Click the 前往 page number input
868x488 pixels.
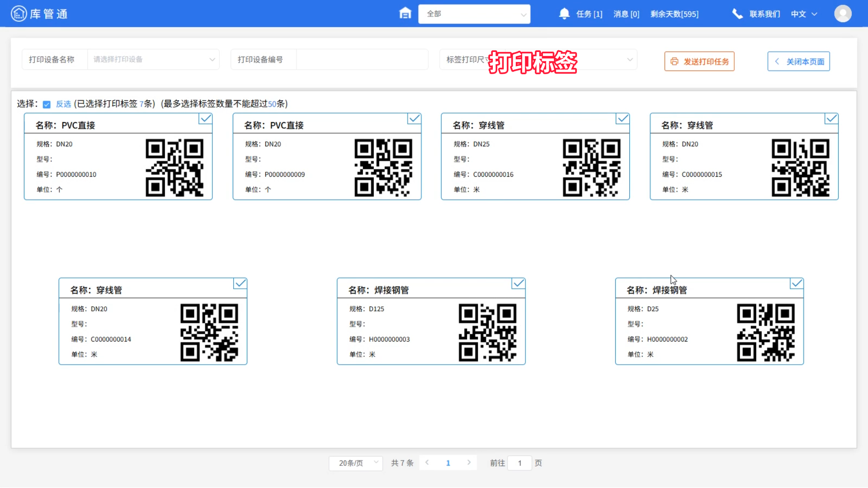pos(519,463)
